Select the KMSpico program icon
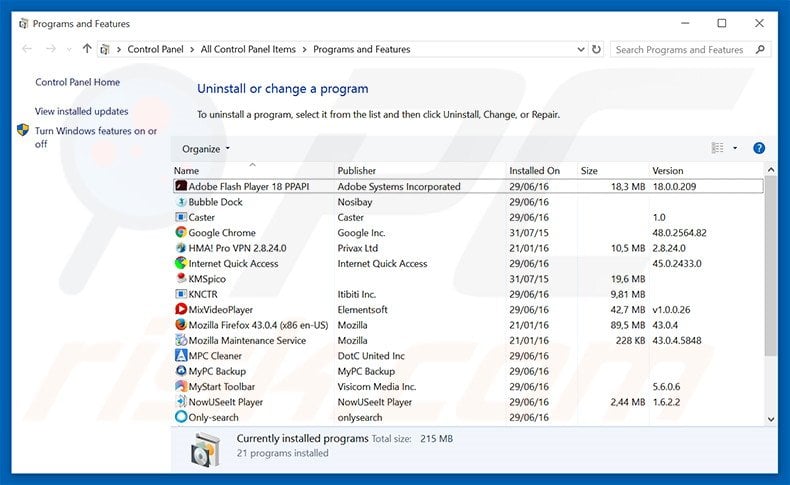Image resolution: width=790 pixels, height=485 pixels. 181,279
